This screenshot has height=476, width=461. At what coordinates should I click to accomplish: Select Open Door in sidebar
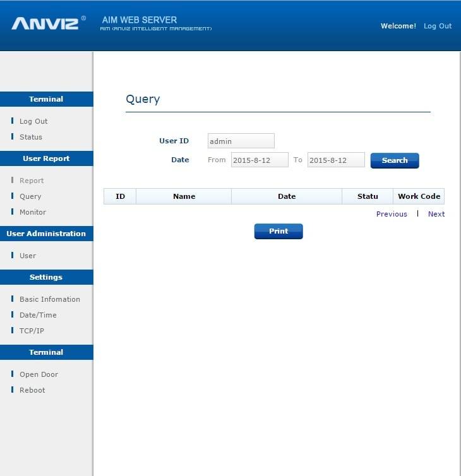click(x=39, y=374)
